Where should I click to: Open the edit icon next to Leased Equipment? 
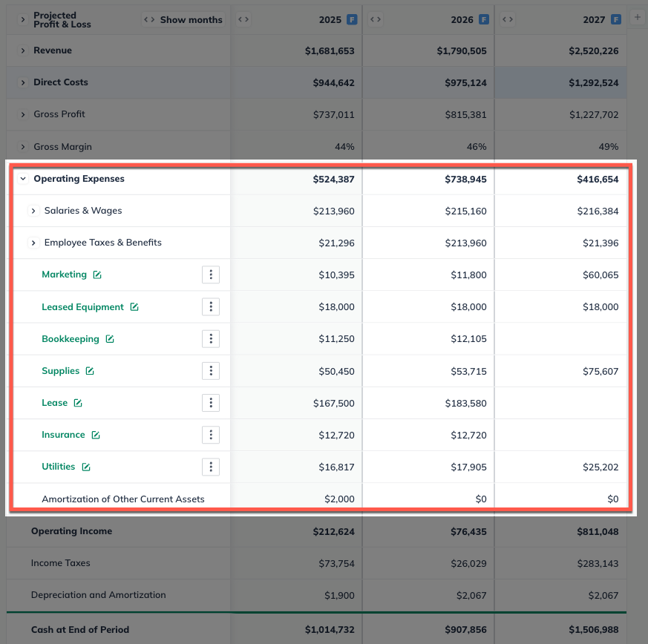pyautogui.click(x=134, y=307)
